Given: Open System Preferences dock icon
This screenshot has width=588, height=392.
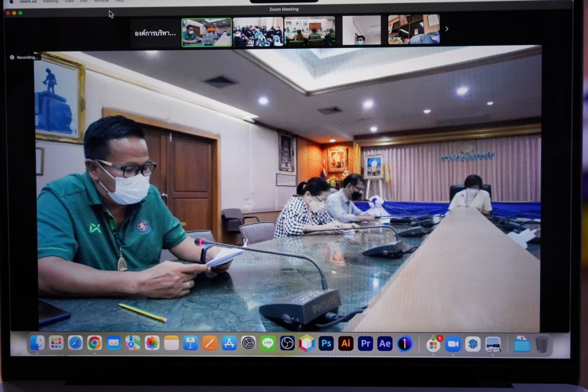Looking at the screenshot, I should pos(248,343).
